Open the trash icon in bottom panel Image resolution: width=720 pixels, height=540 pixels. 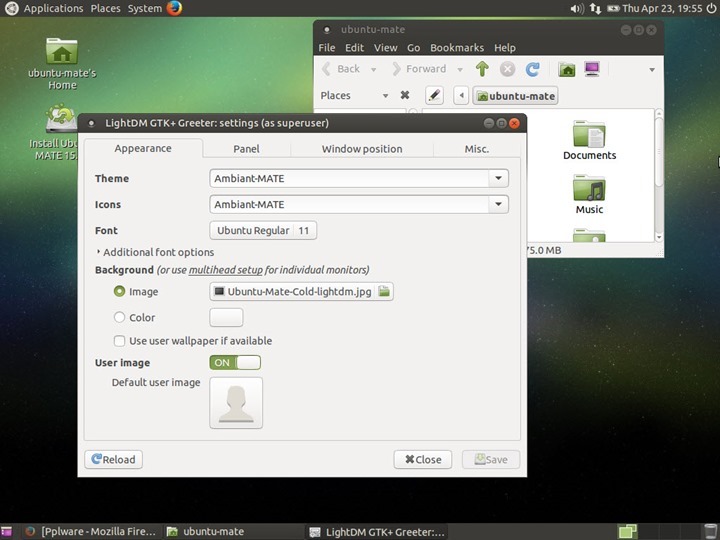710,531
